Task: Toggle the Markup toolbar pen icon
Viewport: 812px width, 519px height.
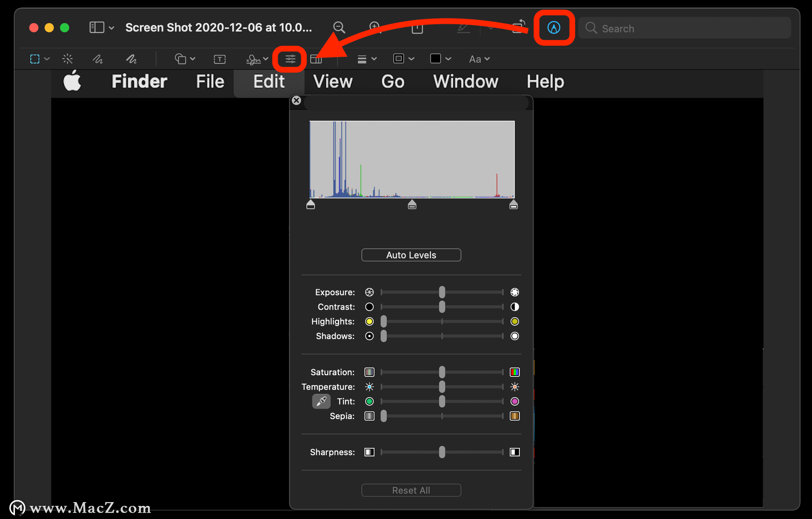Action: tap(554, 28)
